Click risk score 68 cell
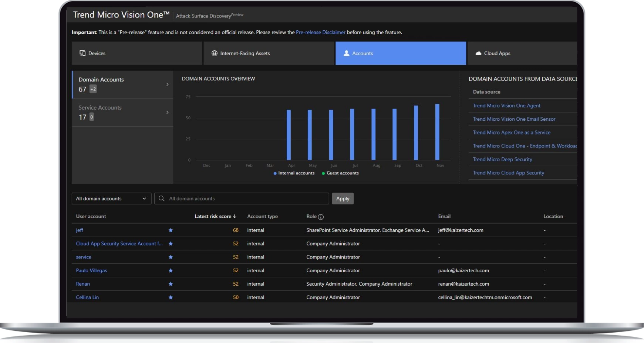Screen dimensions: 644x343 pos(236,230)
